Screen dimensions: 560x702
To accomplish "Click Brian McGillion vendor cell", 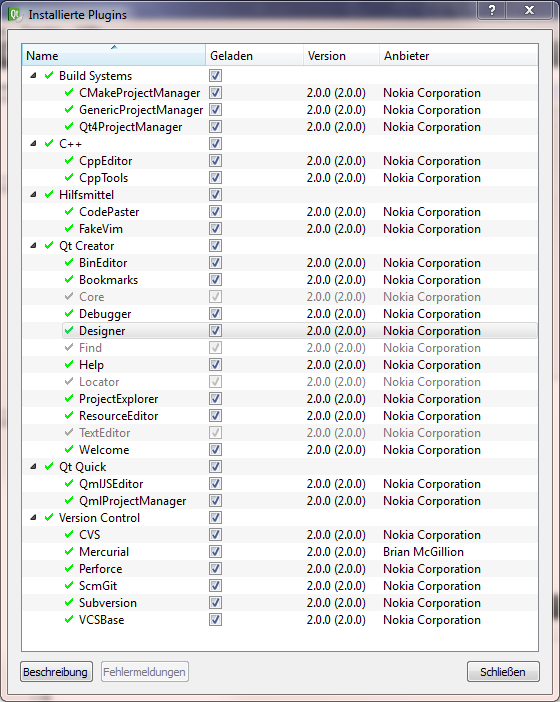I will pos(423,552).
